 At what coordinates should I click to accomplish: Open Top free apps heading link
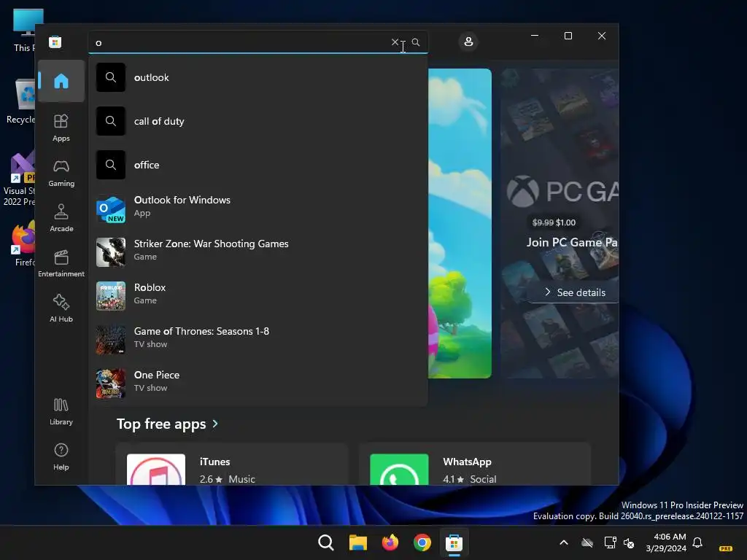[161, 424]
